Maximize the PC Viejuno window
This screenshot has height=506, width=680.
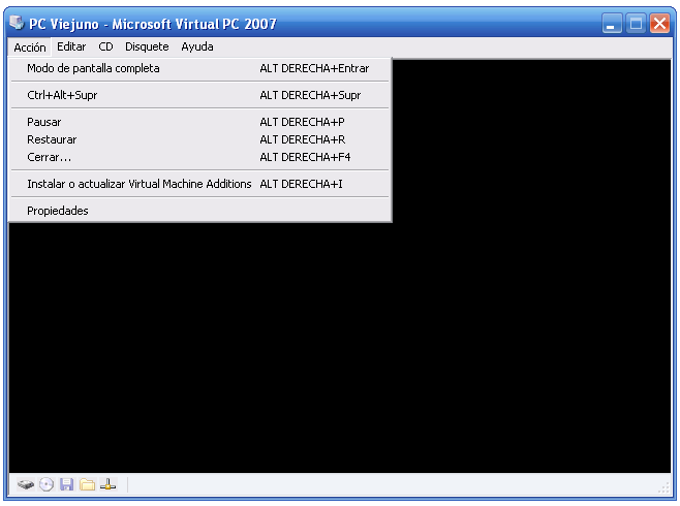coord(635,23)
